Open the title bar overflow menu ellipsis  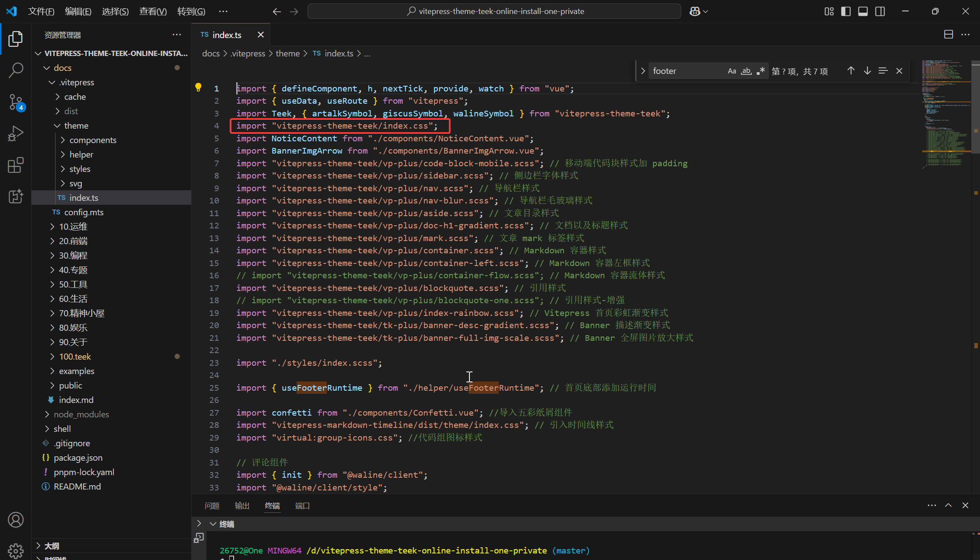pyautogui.click(x=223, y=11)
